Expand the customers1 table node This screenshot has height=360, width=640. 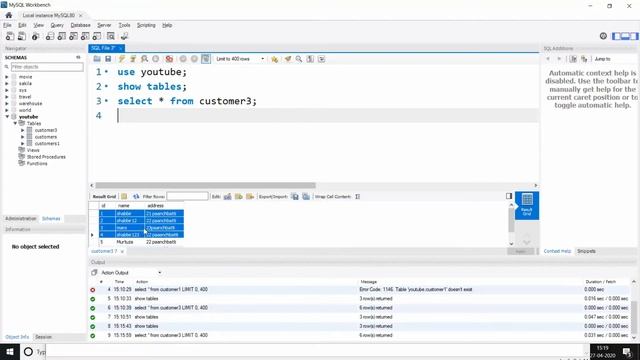[x=23, y=144]
